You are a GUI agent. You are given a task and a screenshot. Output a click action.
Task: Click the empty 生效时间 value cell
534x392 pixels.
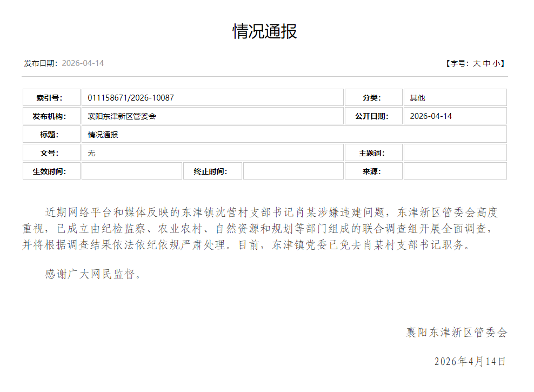click(x=132, y=171)
